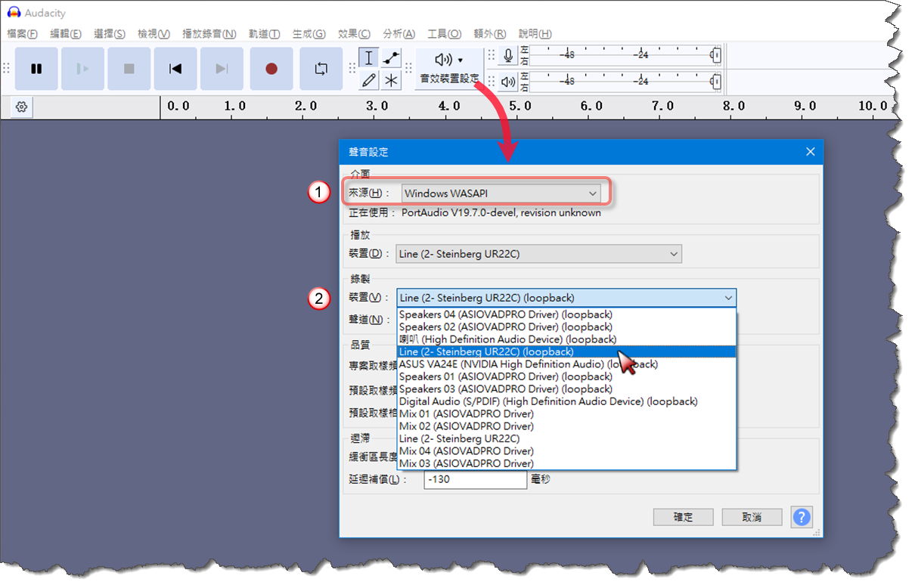The image size is (915, 588).
Task: Open the 編輯(E) menu
Action: pos(66,34)
